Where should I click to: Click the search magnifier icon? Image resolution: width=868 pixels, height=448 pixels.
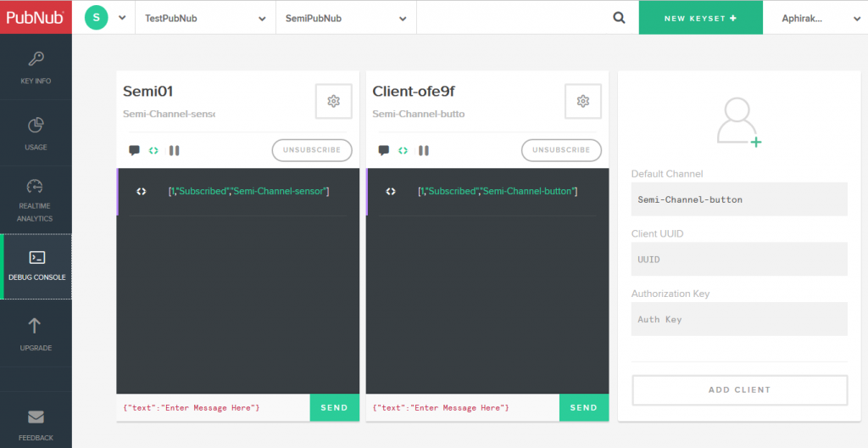[620, 18]
